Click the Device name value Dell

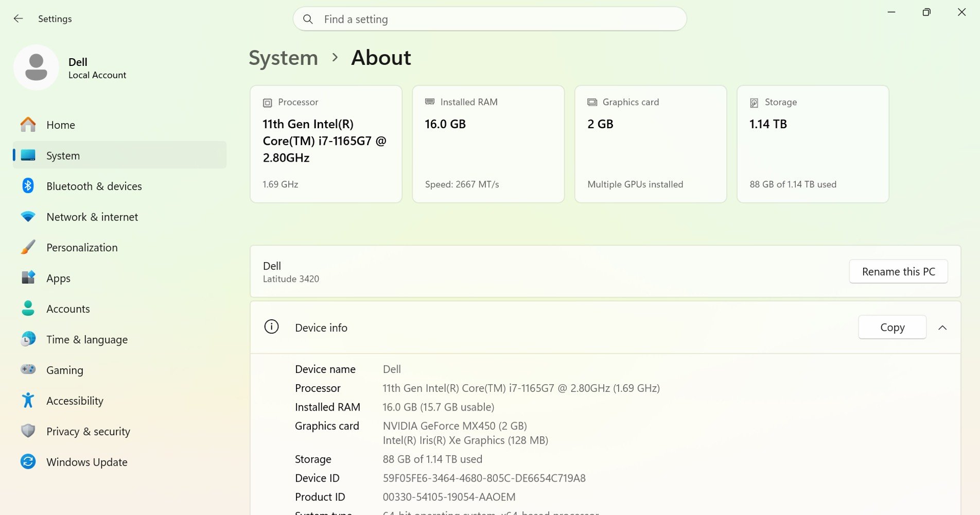coord(392,369)
